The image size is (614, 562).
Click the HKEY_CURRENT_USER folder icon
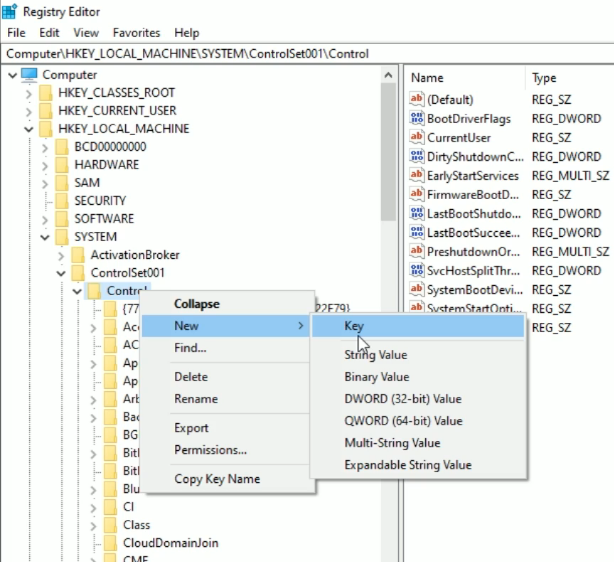[46, 111]
